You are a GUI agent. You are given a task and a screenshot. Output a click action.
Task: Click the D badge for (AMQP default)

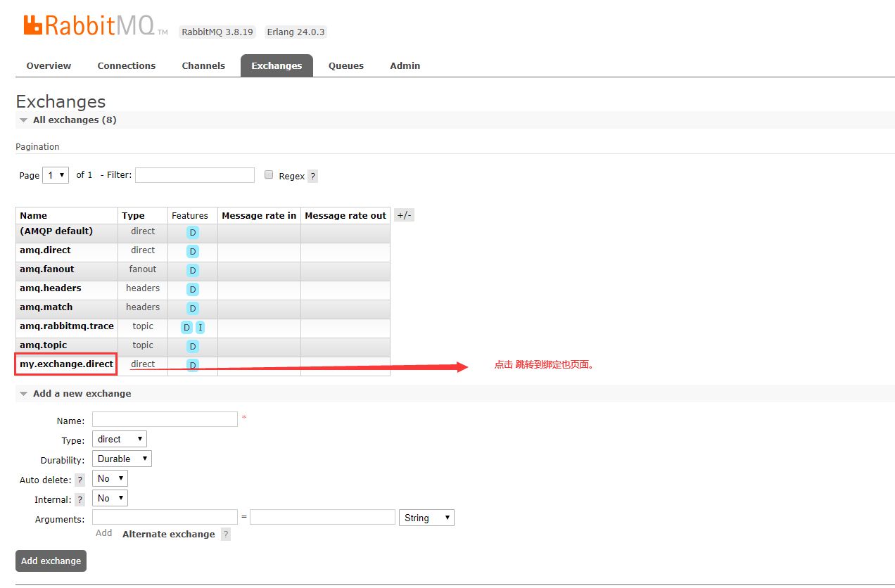[193, 232]
